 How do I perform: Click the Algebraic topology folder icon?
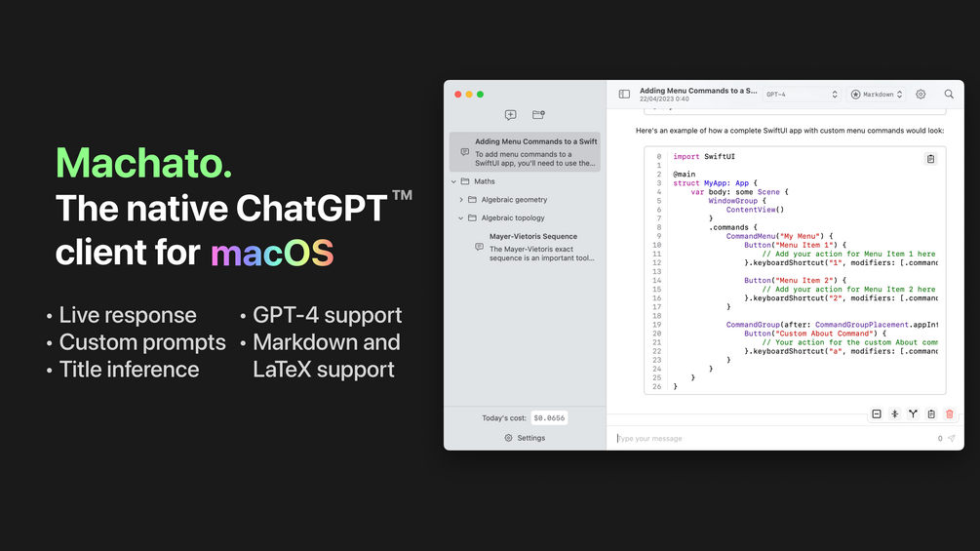[x=473, y=218]
